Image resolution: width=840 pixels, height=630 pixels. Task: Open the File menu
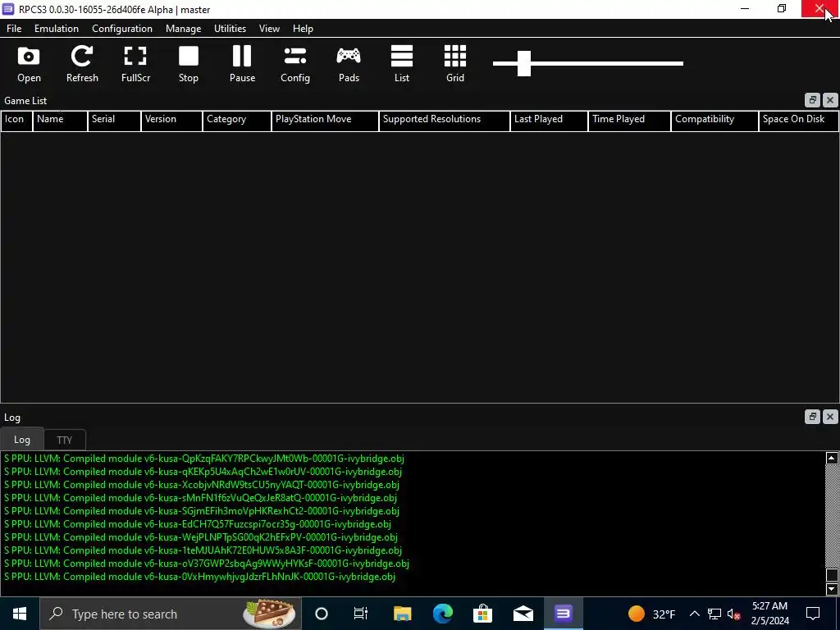[14, 29]
